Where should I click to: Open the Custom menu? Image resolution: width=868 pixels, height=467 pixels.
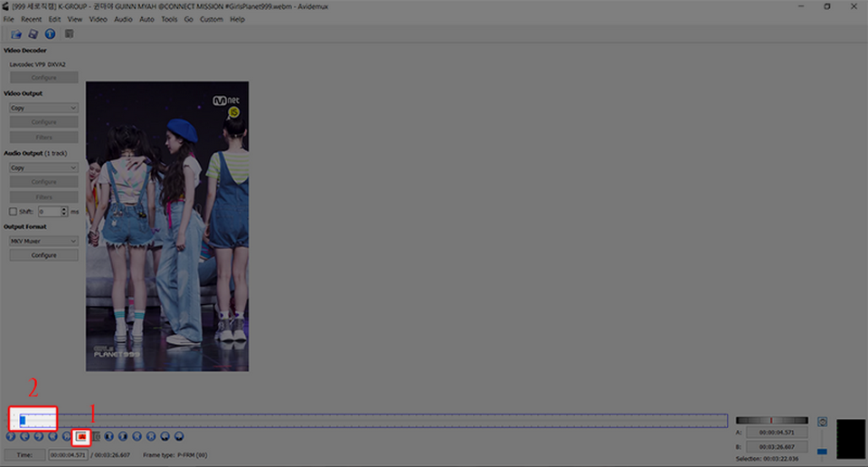(212, 19)
